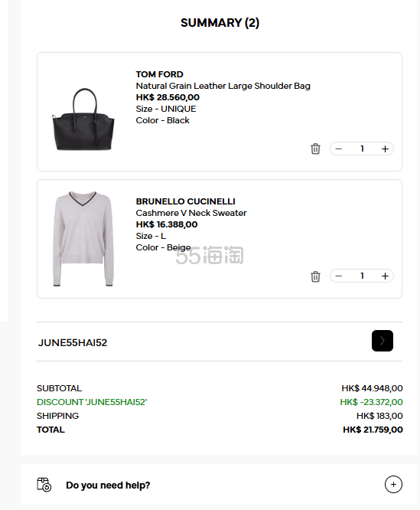
Task: Click Tom Ford quantity value field
Action: pyautogui.click(x=362, y=149)
